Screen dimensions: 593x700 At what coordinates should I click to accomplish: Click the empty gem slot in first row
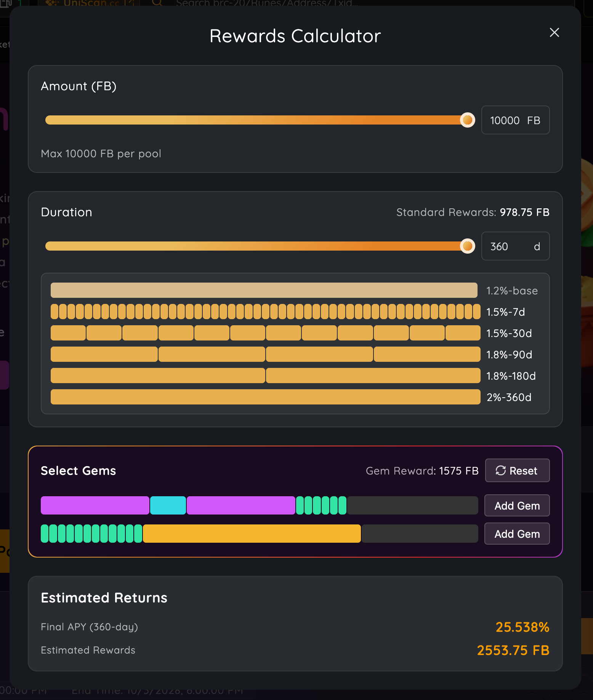(412, 506)
